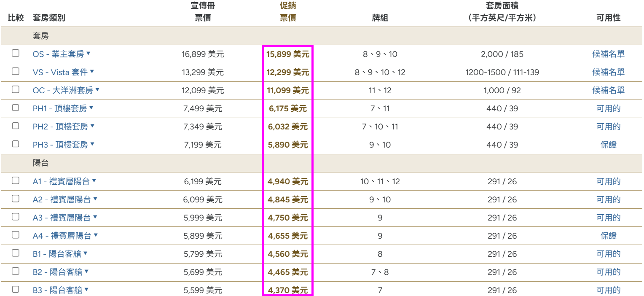This screenshot has height=296, width=644.
Task: Select compare checkbox for A1 - 禮賓層陽台
Action: (16, 180)
